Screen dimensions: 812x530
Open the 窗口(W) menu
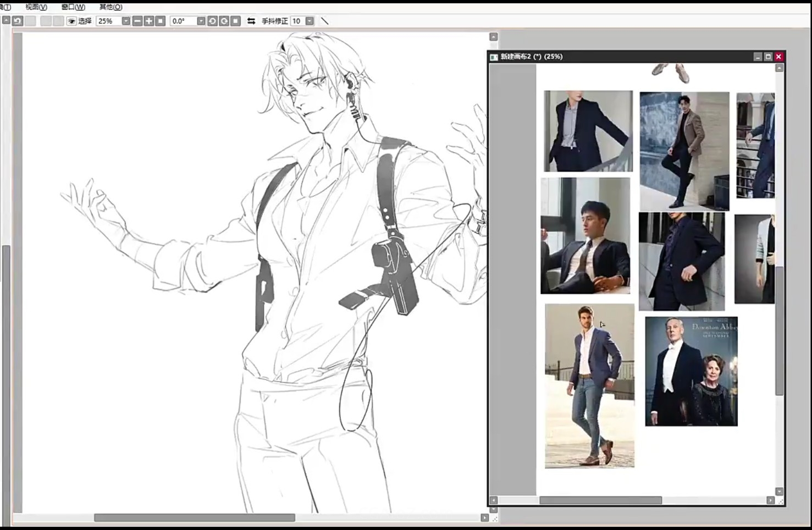click(73, 7)
